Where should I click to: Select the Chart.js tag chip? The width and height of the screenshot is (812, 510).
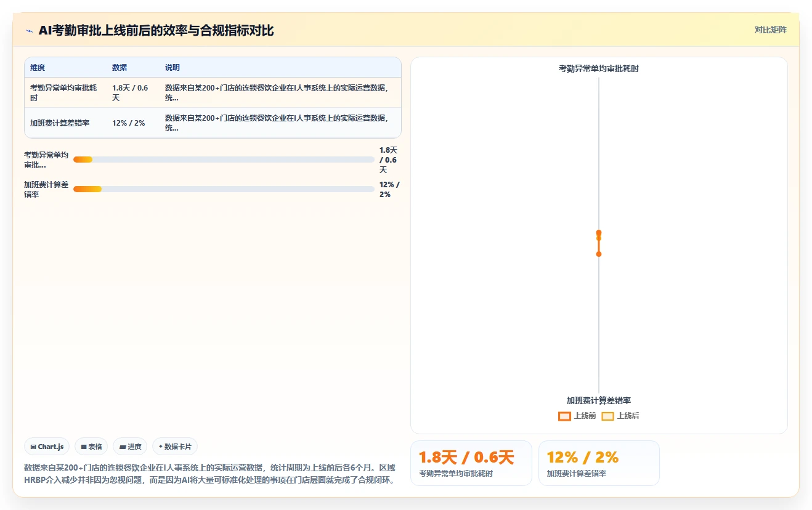click(47, 447)
